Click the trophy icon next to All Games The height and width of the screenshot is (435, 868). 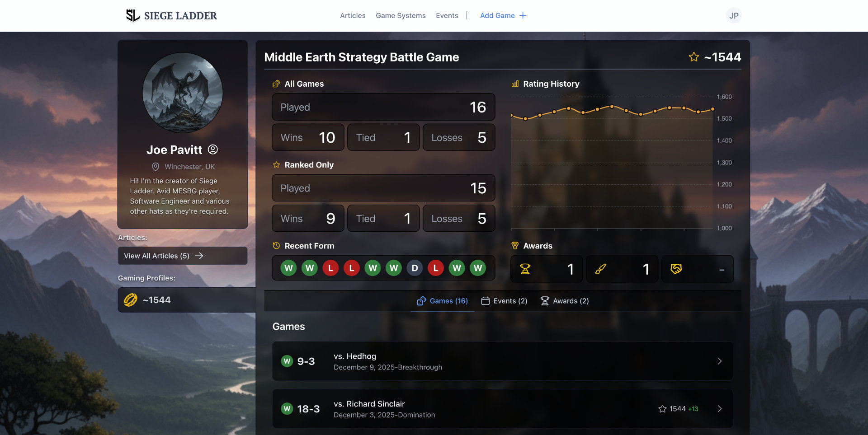point(276,84)
